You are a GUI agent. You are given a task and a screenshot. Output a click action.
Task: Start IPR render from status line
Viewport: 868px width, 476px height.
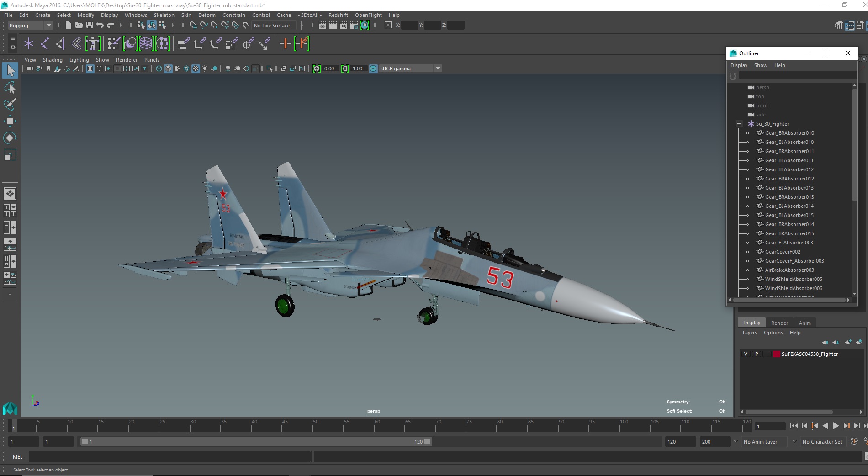pos(344,26)
